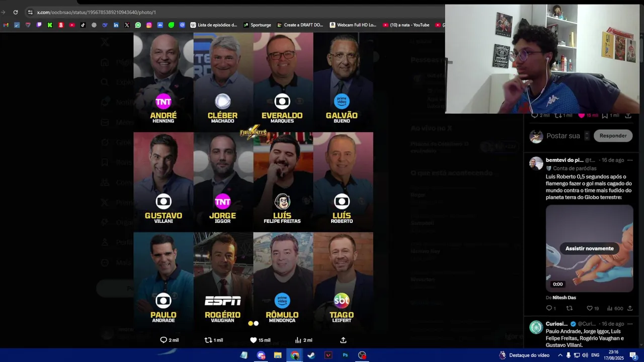This screenshot has width=644, height=362.
Task: Click André Henning's photo card
Action: (x=164, y=82)
